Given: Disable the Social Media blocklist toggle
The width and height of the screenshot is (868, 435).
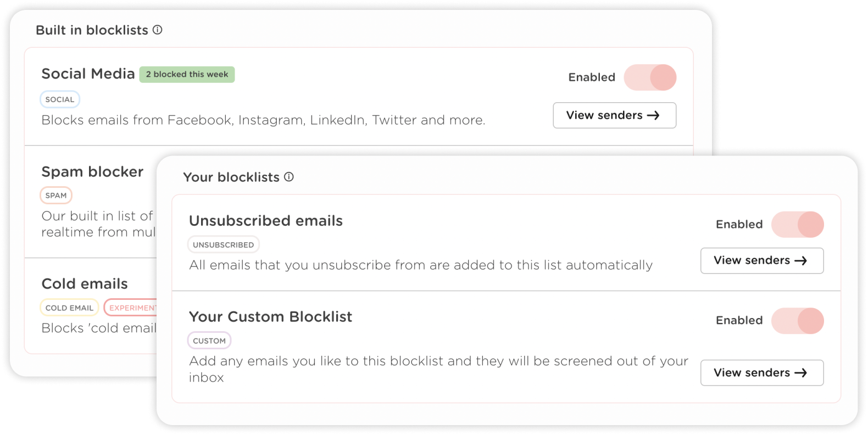Looking at the screenshot, I should coord(650,77).
